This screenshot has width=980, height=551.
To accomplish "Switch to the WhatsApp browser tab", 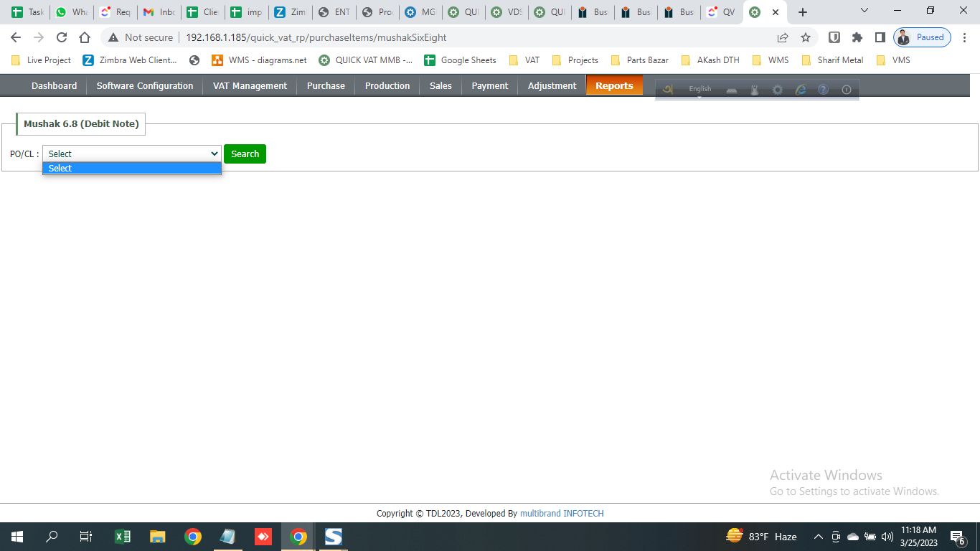I will pyautogui.click(x=71, y=12).
